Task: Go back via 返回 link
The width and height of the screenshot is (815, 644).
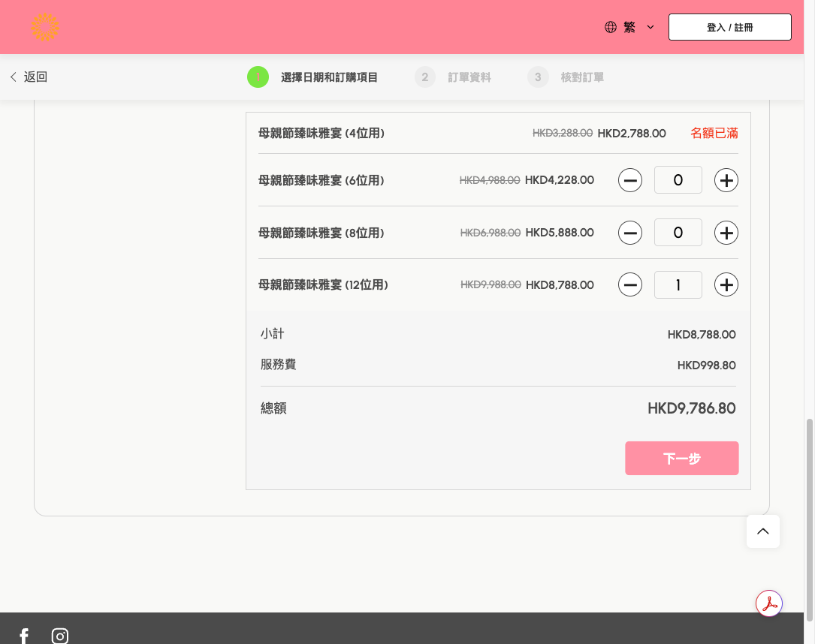Action: [x=29, y=77]
